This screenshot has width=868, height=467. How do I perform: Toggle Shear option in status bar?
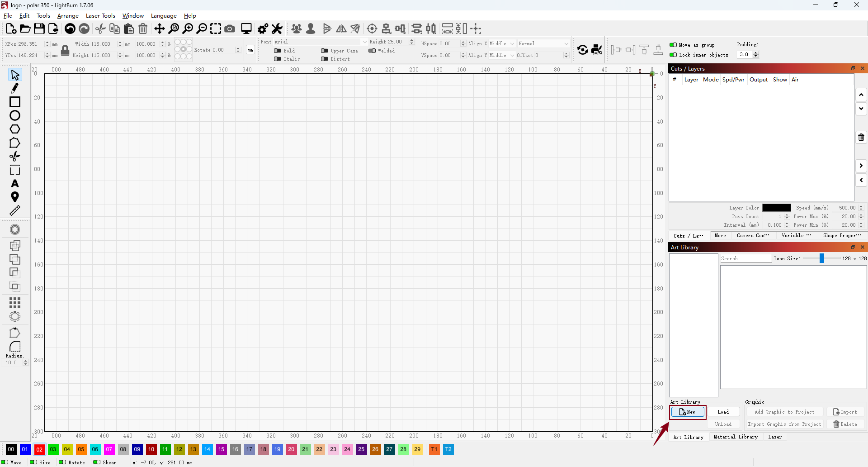(97, 462)
